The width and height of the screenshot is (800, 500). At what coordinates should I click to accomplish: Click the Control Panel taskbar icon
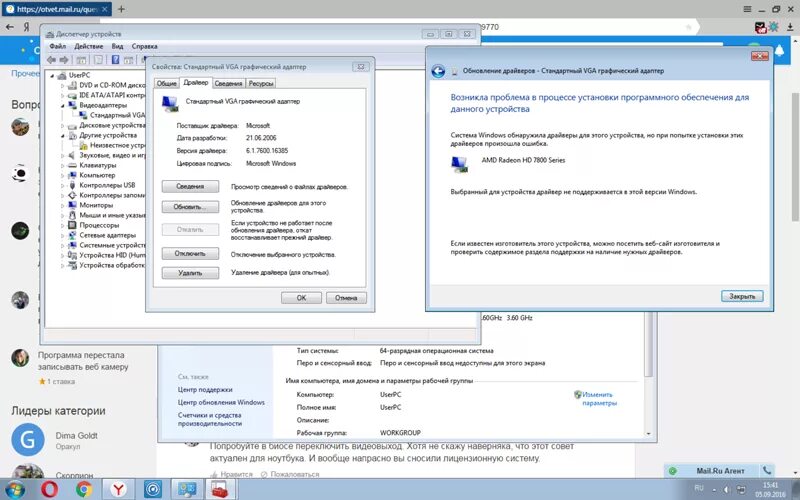point(186,489)
